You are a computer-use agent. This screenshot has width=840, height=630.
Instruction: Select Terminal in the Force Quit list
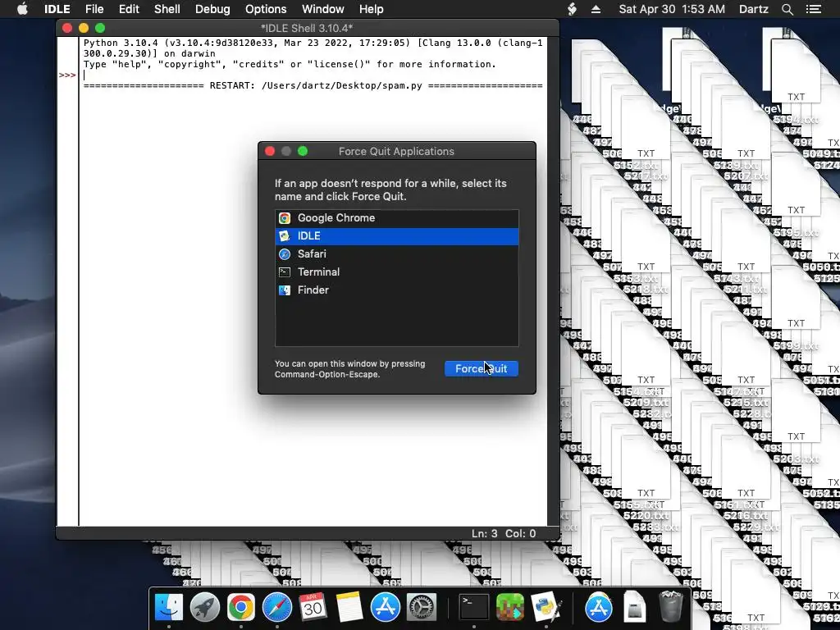[396, 272]
